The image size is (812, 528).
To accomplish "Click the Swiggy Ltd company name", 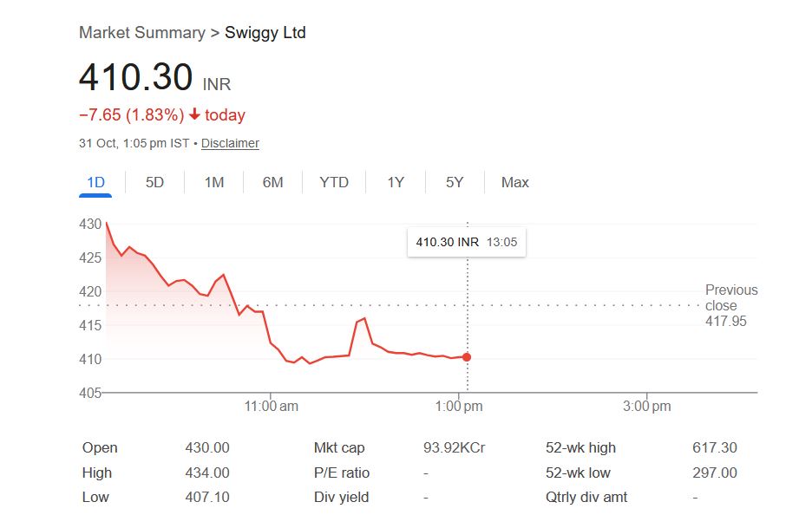I will 265,33.
